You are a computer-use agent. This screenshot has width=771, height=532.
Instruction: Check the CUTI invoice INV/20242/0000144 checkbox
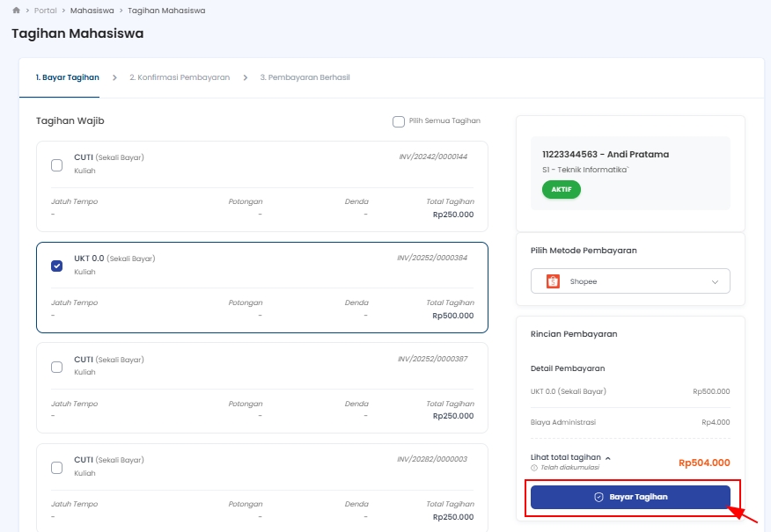57,164
